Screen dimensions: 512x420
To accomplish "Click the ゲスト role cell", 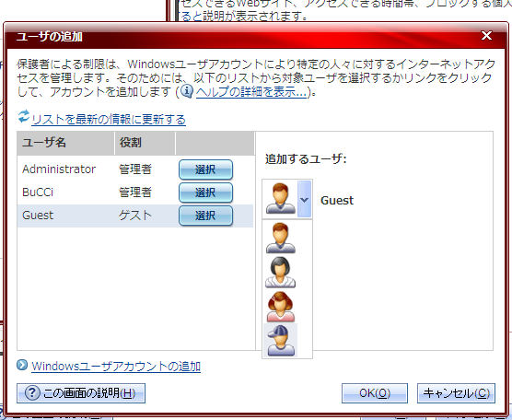I will click(x=135, y=216).
